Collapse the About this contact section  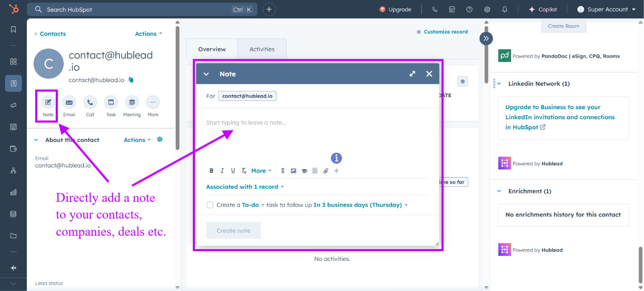(x=36, y=140)
